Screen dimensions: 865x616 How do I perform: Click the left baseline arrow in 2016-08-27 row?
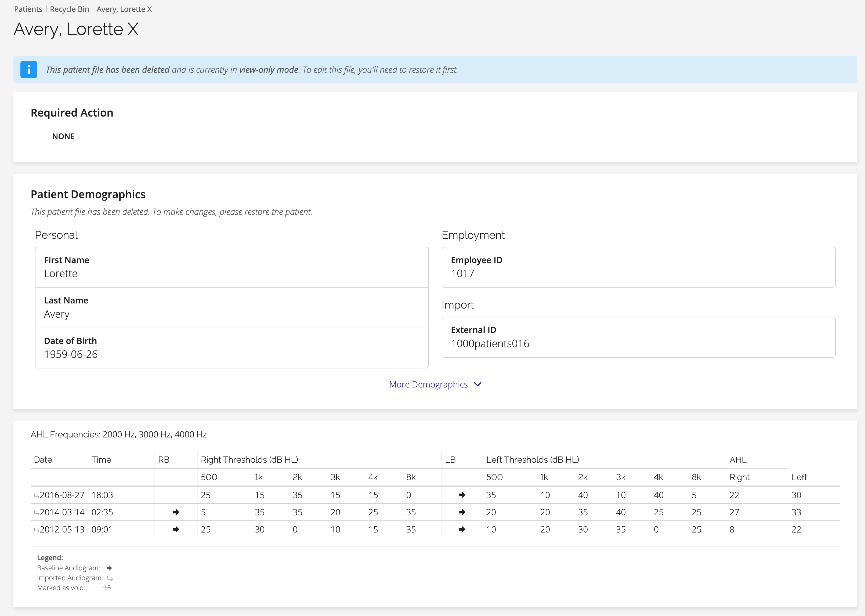click(x=462, y=495)
